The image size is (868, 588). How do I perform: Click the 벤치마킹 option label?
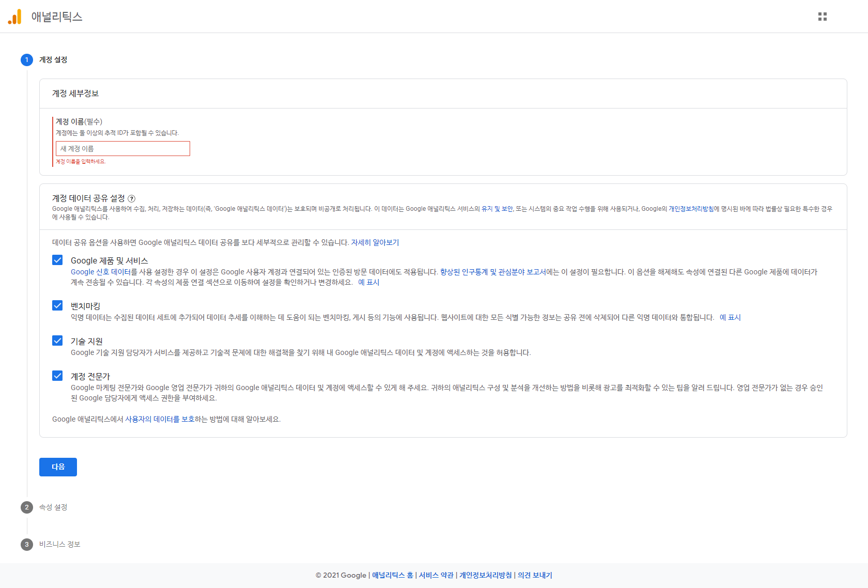point(85,306)
